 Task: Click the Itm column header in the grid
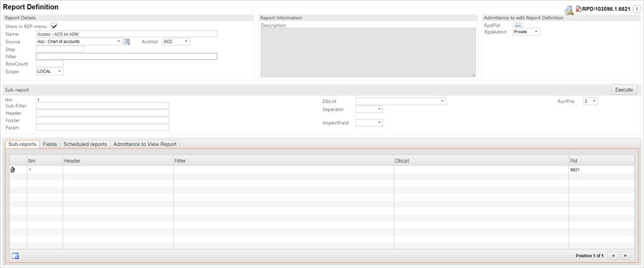coord(45,160)
